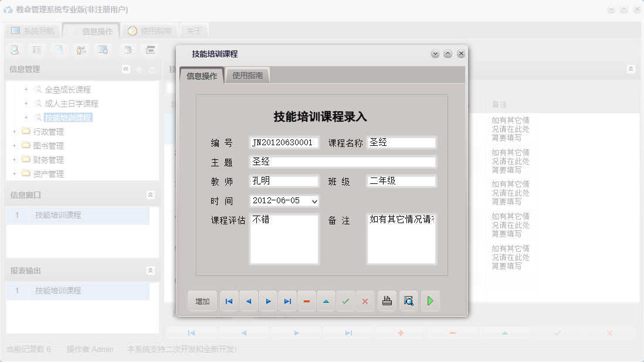Select the monitor display icon in the toolbar
Viewport: 644px width, 362px height.
[104, 50]
